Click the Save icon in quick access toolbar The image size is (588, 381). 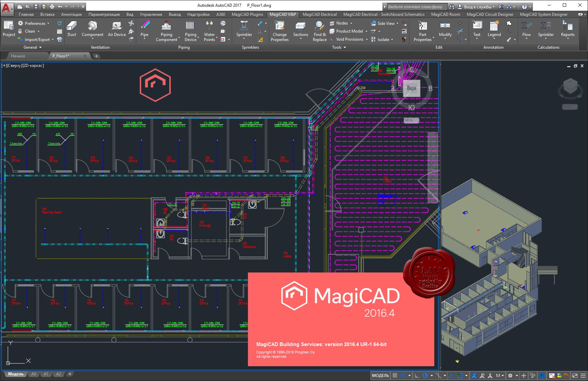tap(36, 6)
